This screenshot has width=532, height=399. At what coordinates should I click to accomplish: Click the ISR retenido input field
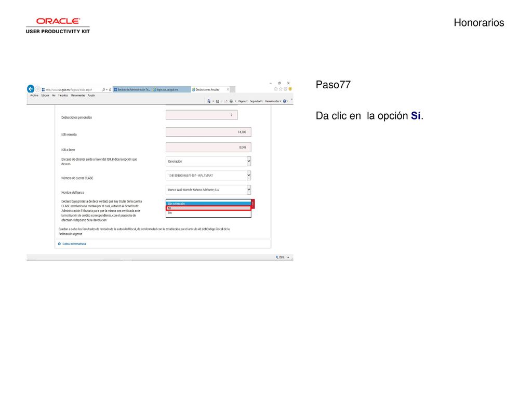208,132
